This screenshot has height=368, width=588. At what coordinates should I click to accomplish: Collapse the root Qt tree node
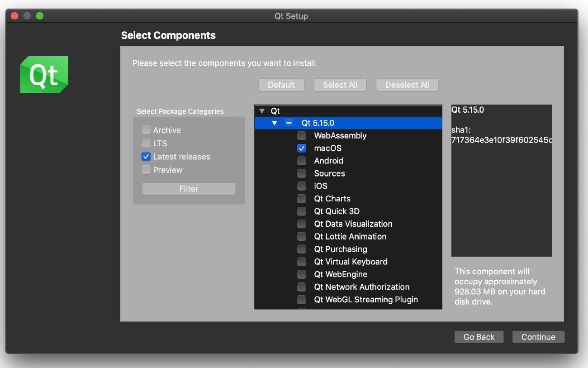[262, 111]
